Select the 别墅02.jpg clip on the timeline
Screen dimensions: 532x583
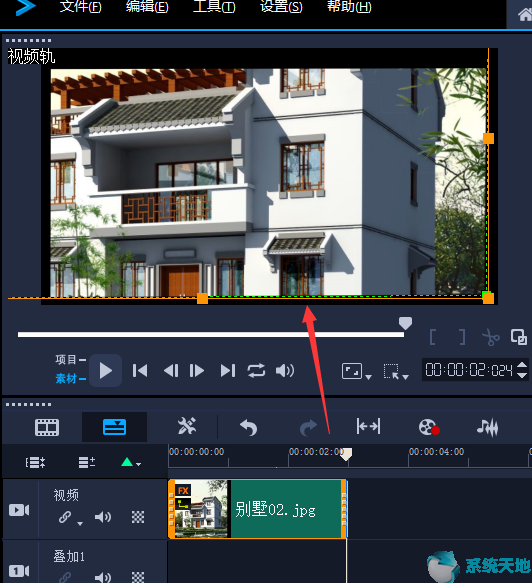257,509
